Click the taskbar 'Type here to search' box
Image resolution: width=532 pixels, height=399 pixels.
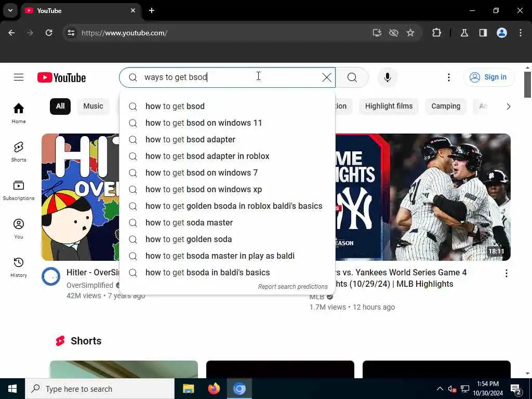coord(100,389)
